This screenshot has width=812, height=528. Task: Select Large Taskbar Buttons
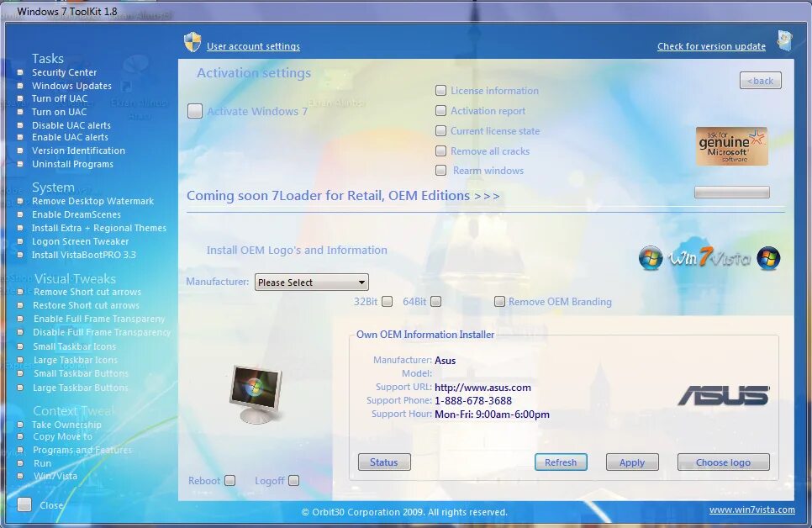80,388
